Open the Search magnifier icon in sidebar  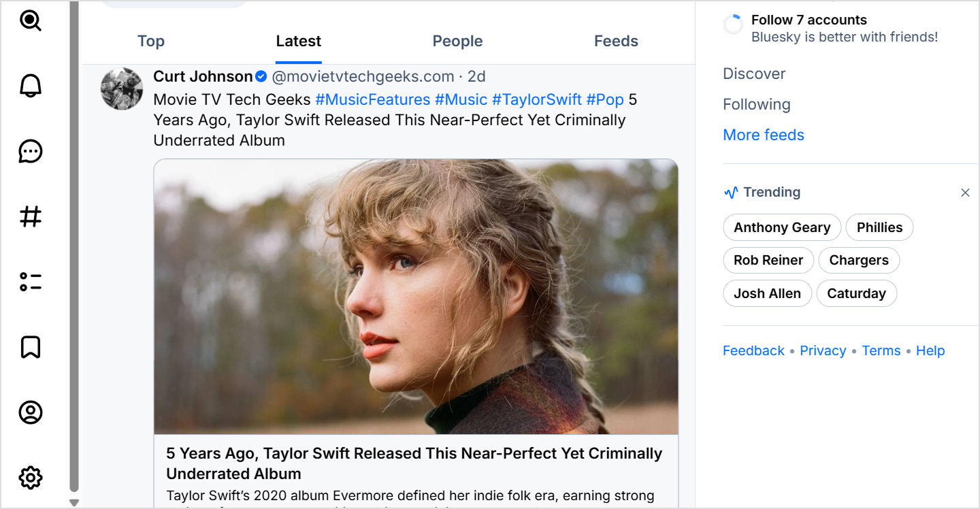click(31, 21)
